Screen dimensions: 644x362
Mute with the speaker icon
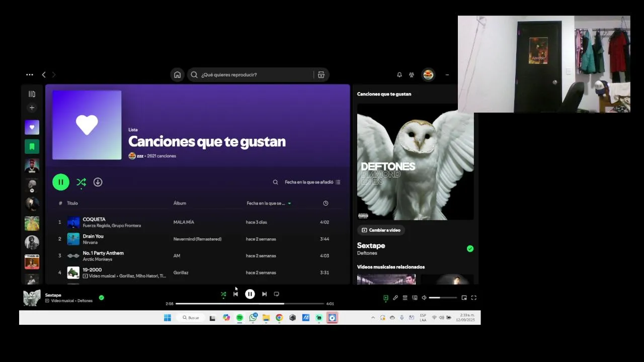pyautogui.click(x=424, y=298)
